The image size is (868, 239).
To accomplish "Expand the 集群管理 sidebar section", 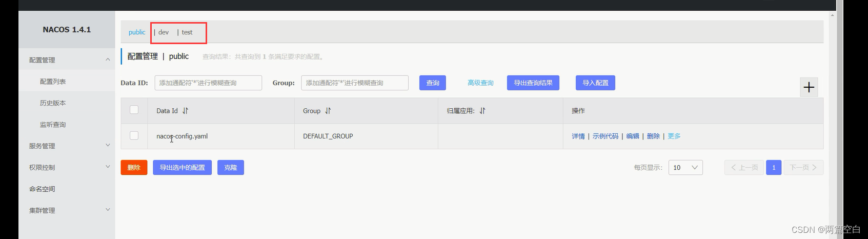I will (67, 211).
